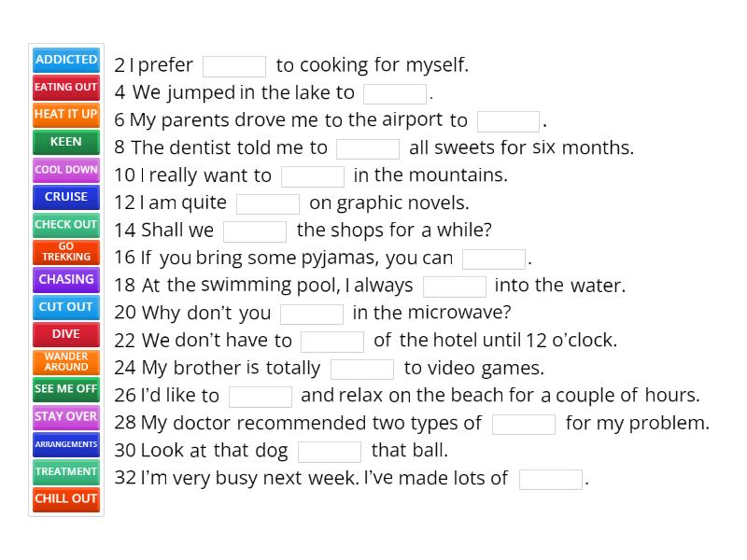Click the CHASING word tile
The width and height of the screenshot is (747, 560).
coord(65,279)
